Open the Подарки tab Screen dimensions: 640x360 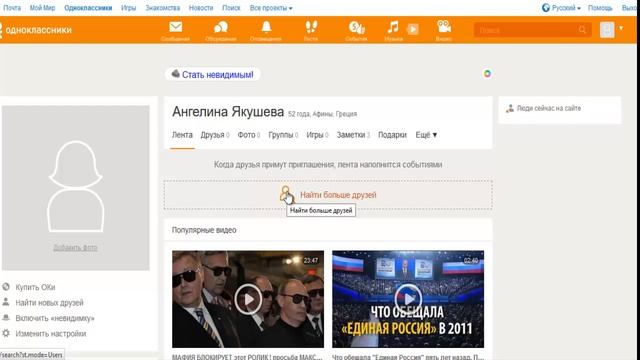pyautogui.click(x=392, y=135)
